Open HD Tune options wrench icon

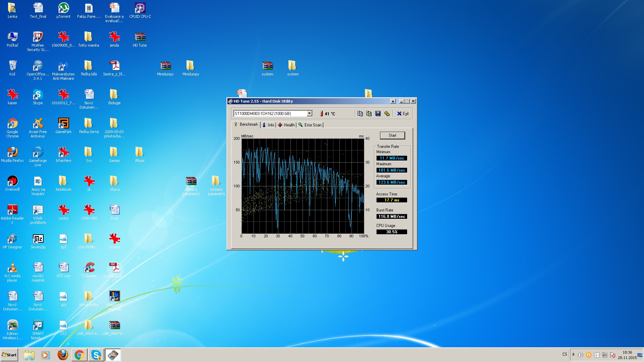click(x=387, y=114)
